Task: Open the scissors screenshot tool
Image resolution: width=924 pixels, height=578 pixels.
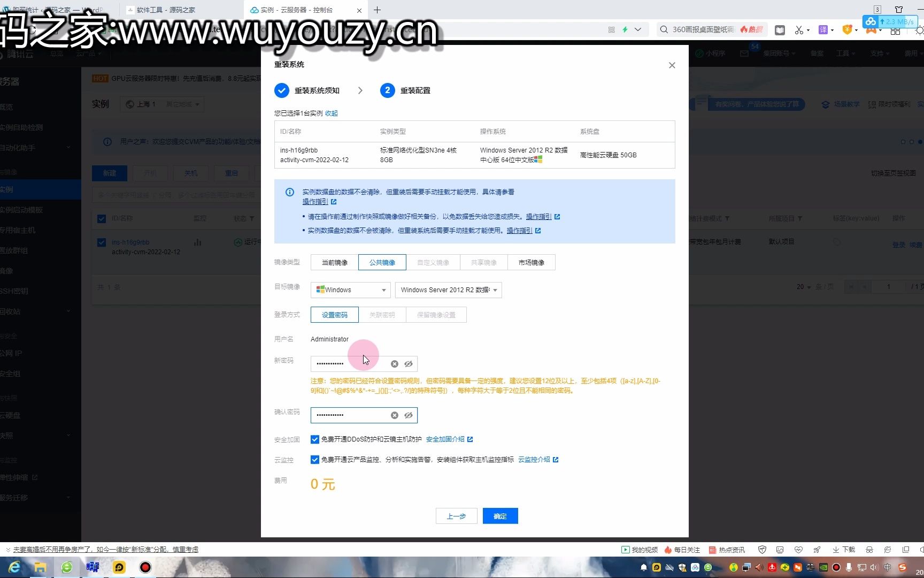Action: tap(799, 30)
